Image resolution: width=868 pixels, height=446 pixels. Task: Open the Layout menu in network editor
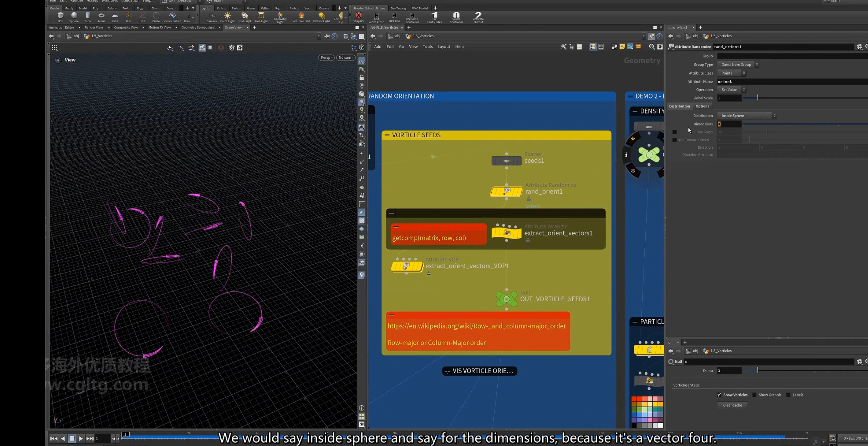coord(444,46)
